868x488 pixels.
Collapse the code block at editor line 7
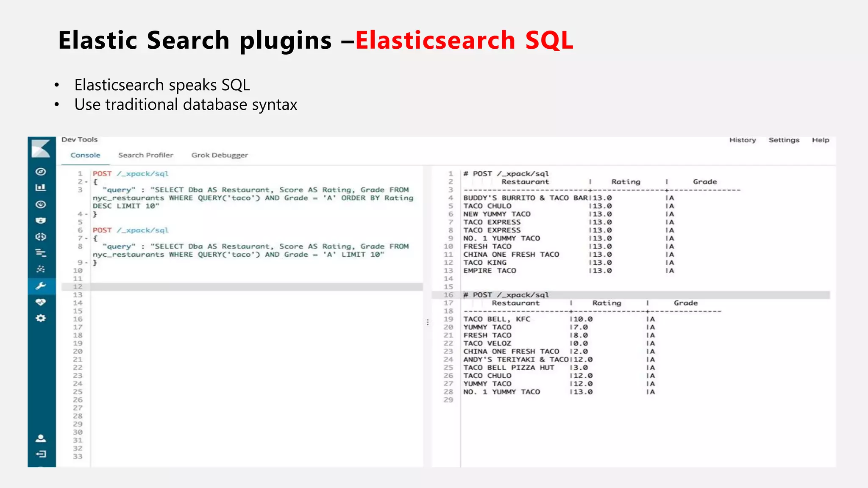[x=86, y=238]
